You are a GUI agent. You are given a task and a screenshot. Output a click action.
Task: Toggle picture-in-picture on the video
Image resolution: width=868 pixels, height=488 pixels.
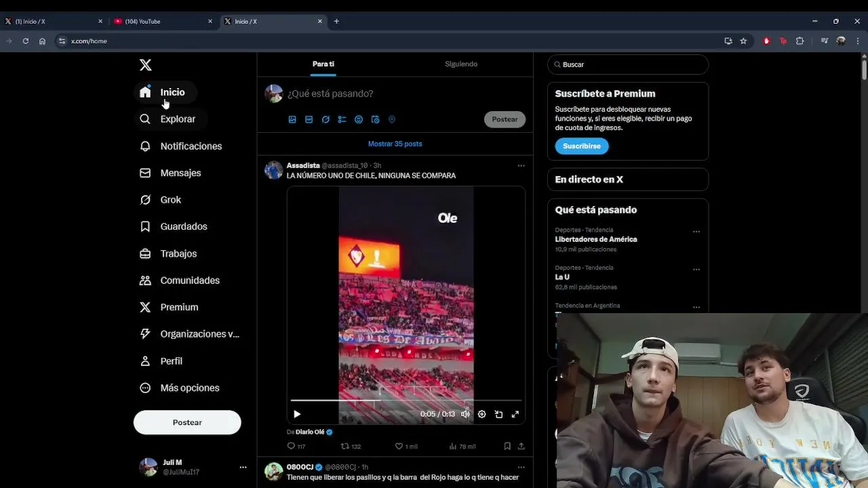point(498,414)
